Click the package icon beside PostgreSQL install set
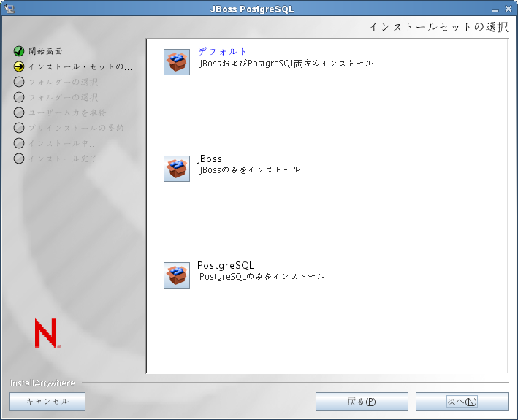The height and width of the screenshot is (420, 518). [177, 275]
